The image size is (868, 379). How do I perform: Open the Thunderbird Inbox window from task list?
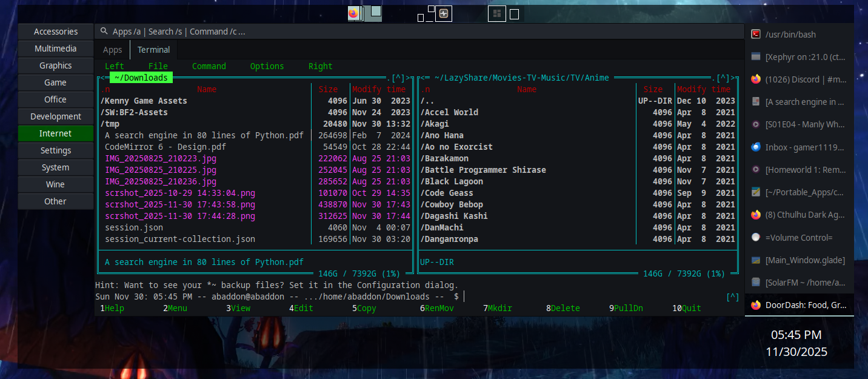[x=798, y=147]
